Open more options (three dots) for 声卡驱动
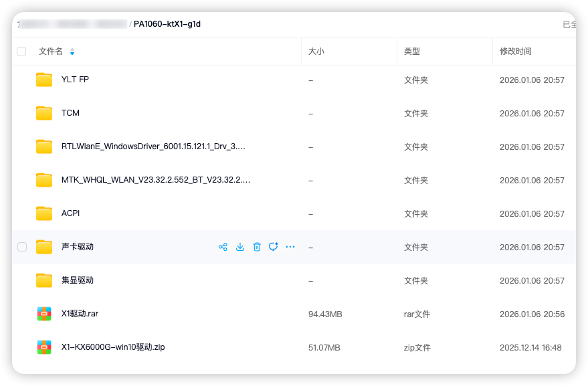This screenshot has width=588, height=386. [290, 247]
